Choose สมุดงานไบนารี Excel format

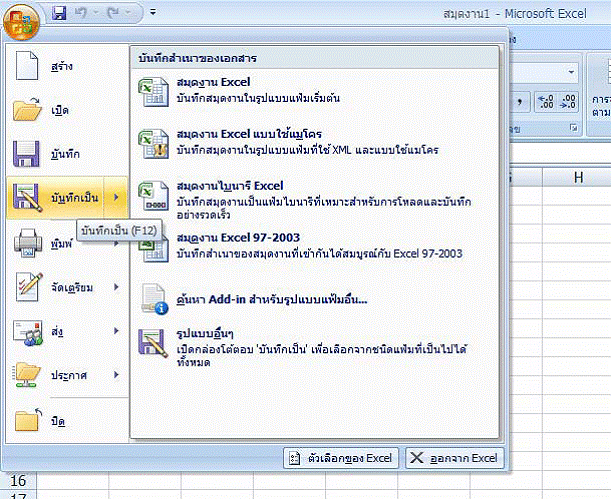[315, 199]
